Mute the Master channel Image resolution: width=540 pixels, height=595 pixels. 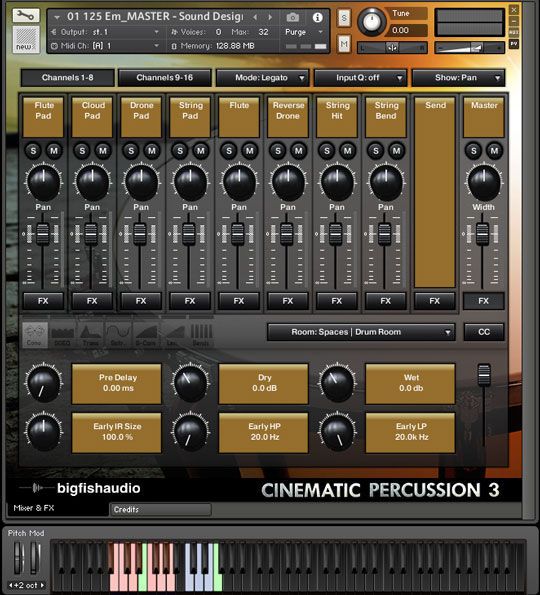coord(494,151)
